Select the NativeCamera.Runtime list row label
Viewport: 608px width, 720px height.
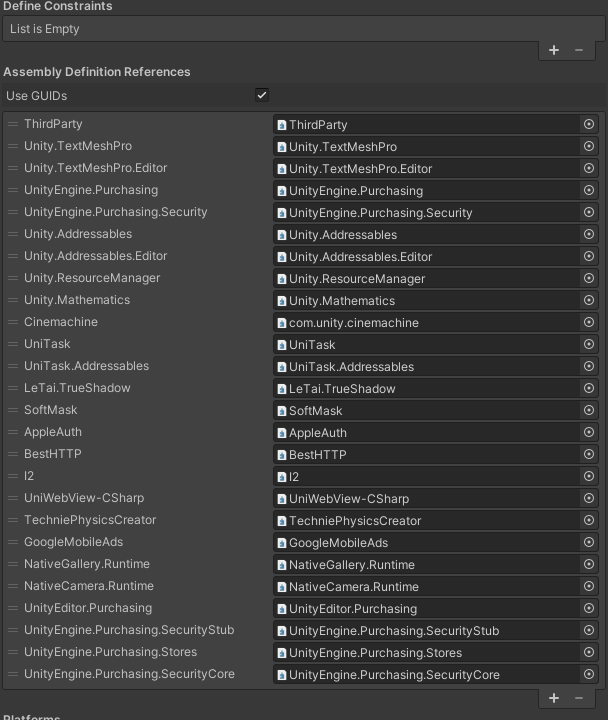89,586
